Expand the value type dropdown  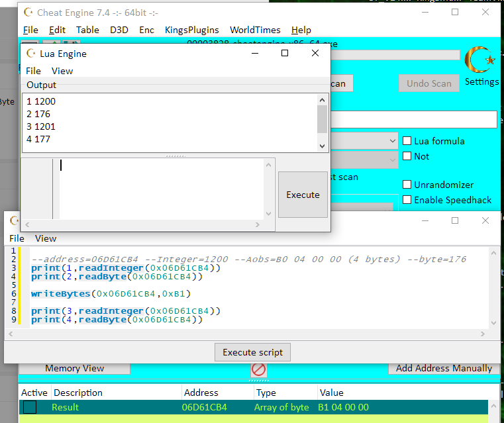click(x=392, y=160)
